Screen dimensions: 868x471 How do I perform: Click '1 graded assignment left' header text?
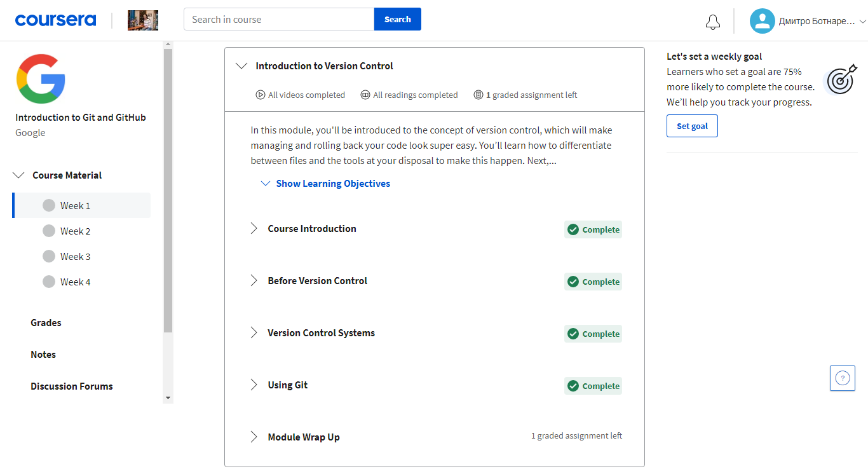tap(532, 95)
